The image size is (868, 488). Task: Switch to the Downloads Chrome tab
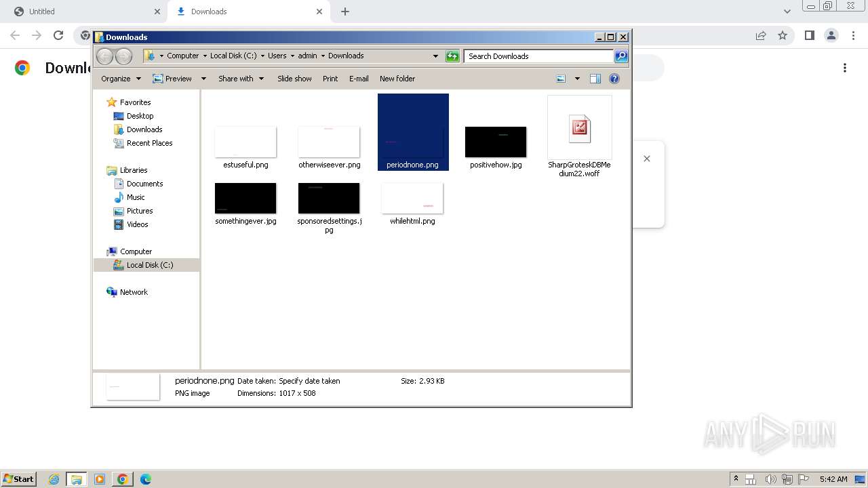click(248, 12)
